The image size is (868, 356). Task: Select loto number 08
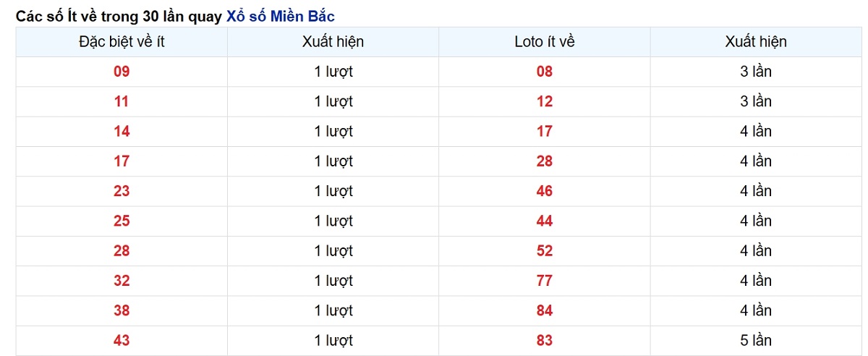point(545,72)
